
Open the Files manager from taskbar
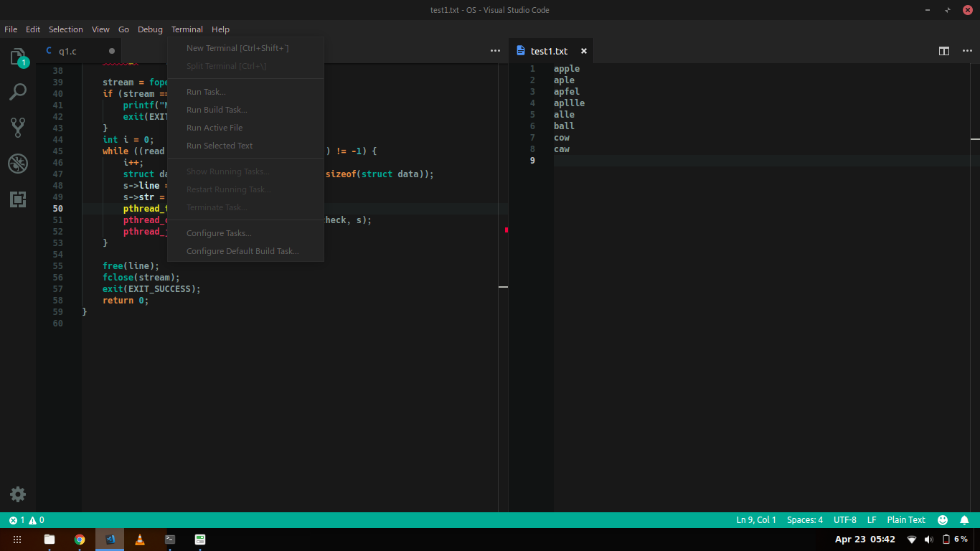click(x=50, y=540)
